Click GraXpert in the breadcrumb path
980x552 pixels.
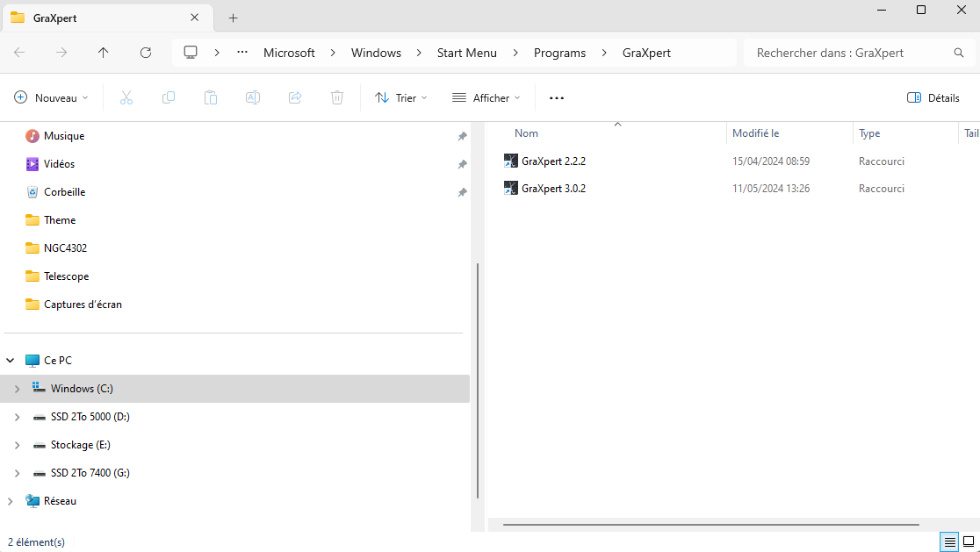click(x=647, y=53)
